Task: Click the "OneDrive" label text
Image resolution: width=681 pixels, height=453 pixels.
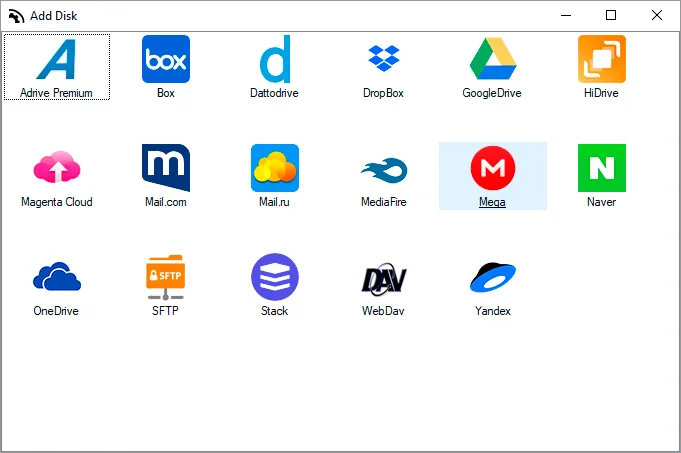Action: (56, 311)
